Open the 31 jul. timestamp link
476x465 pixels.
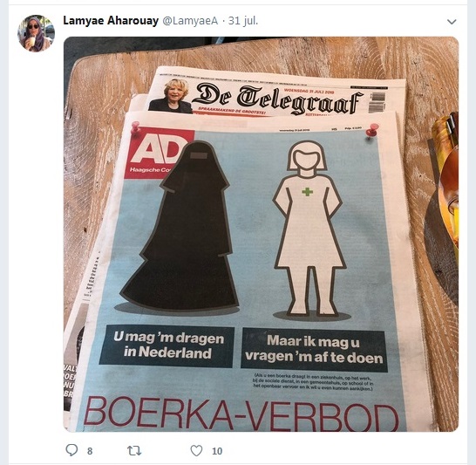click(243, 21)
